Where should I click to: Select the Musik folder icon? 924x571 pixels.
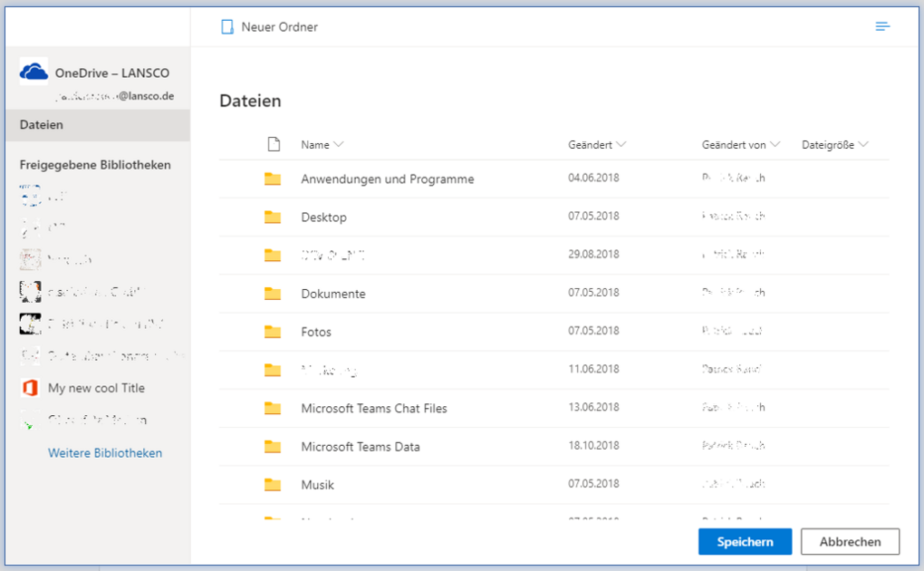point(273,485)
